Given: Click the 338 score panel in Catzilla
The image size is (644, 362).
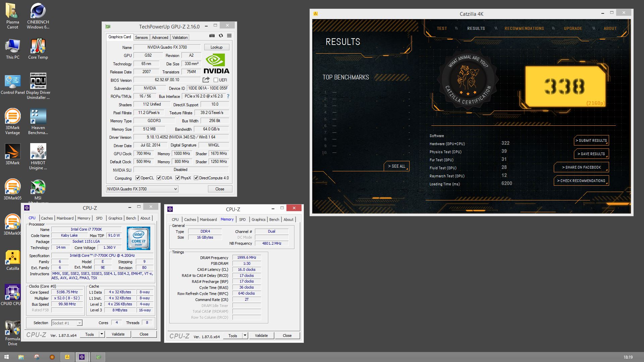Looking at the screenshot, I should point(565,86).
